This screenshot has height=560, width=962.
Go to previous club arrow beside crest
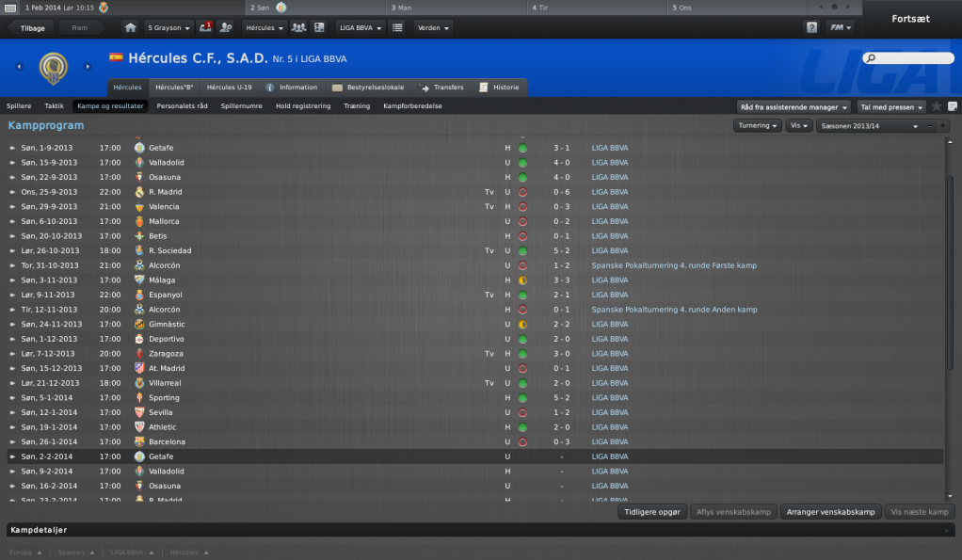[x=19, y=67]
